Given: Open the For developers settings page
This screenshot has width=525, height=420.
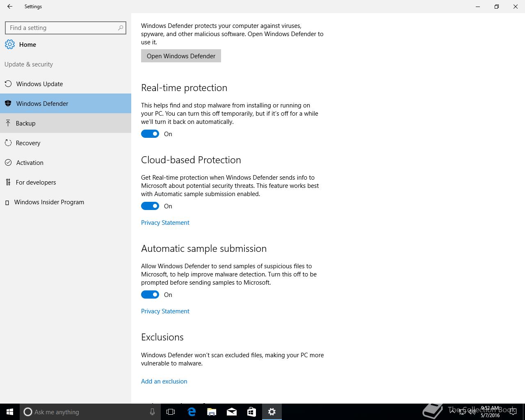Looking at the screenshot, I should pos(66,182).
